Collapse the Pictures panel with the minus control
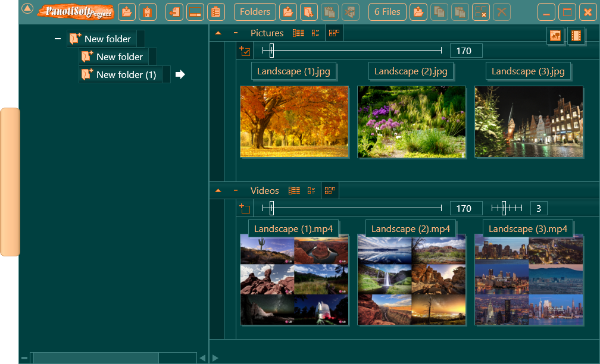Viewport: 600px width, 364px height. [x=236, y=33]
